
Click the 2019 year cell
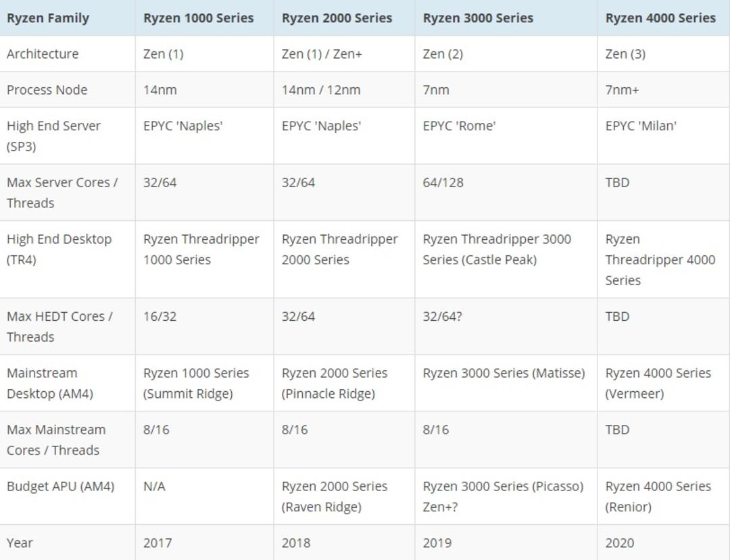(506, 543)
